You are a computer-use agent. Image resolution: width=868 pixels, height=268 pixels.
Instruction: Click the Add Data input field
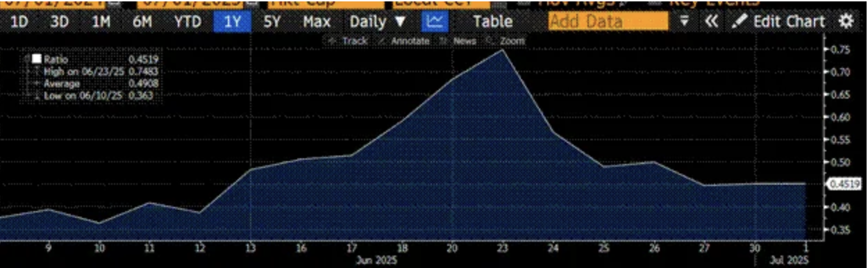[x=608, y=22]
